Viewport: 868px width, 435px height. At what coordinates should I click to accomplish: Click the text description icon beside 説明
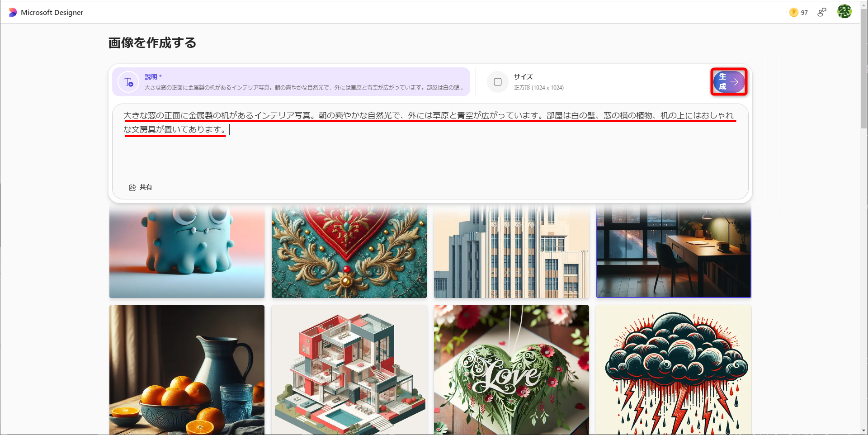point(128,82)
